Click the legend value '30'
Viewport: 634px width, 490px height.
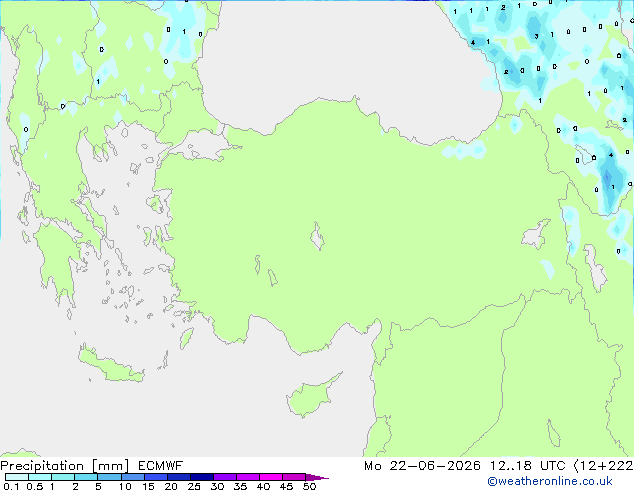(x=217, y=486)
